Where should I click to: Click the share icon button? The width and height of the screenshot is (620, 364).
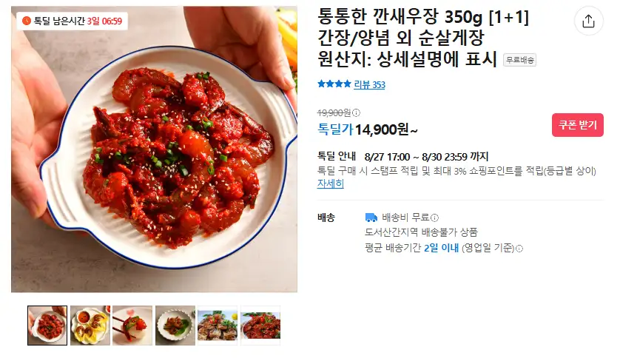(x=588, y=21)
